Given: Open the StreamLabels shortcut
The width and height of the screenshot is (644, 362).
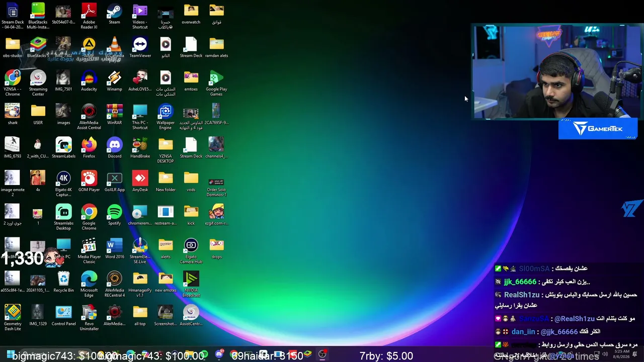Looking at the screenshot, I should 63,148.
